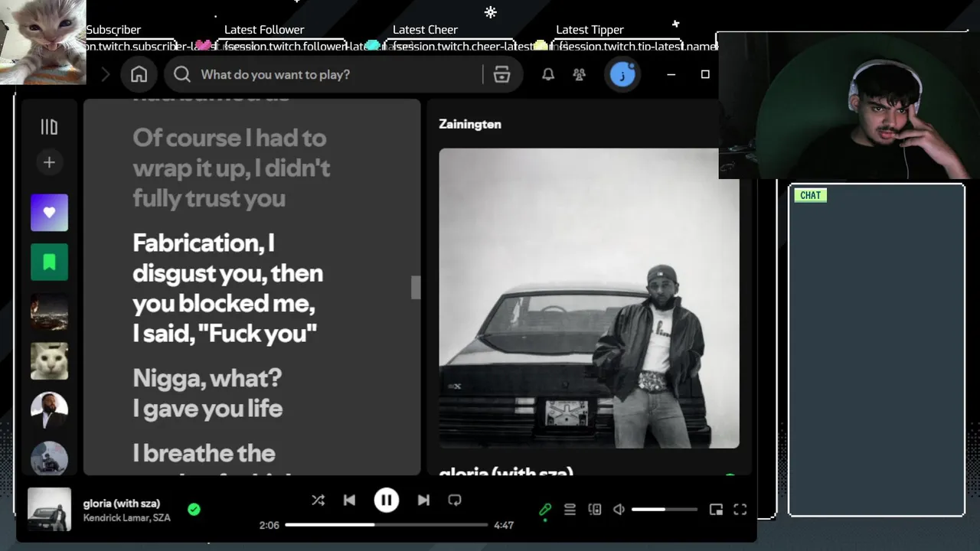Screen dimensions: 980x551
Task: Click the Latest Follower overlay label
Action: coord(264,30)
